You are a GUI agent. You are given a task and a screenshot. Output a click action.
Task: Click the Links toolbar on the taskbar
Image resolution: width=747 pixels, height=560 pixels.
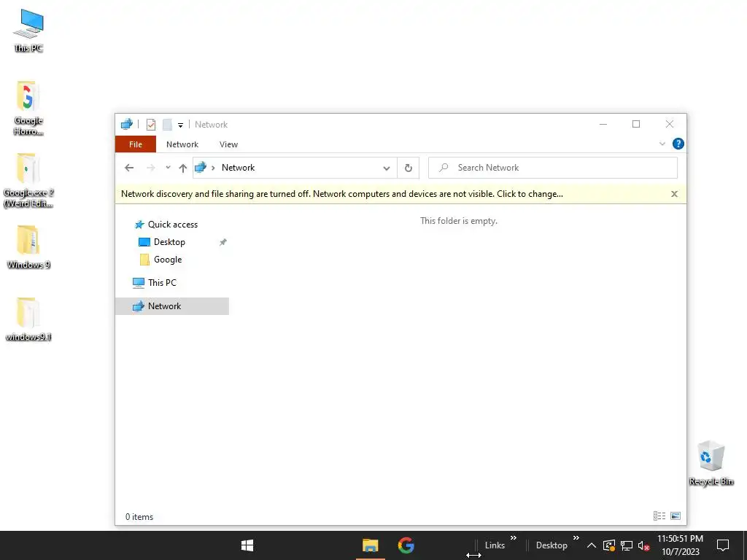click(x=495, y=545)
